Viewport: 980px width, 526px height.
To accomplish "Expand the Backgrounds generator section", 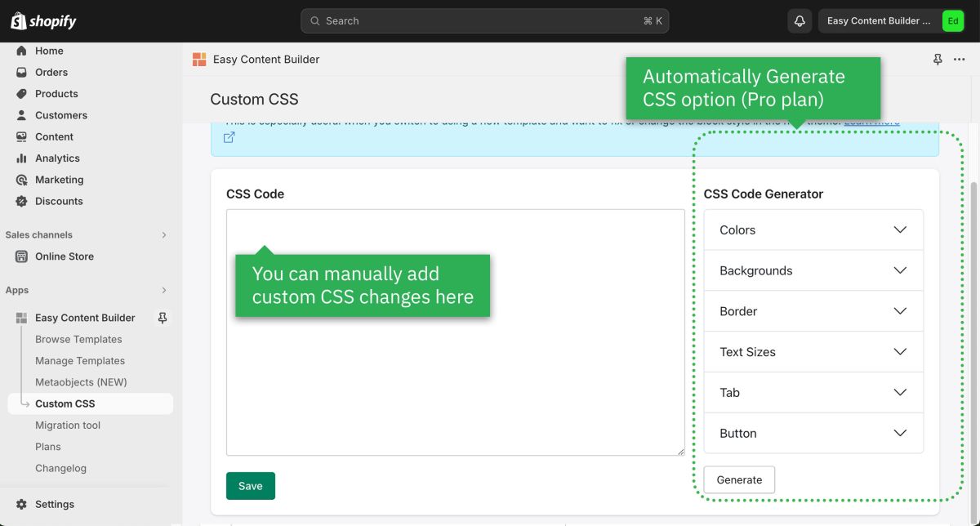I will point(813,270).
